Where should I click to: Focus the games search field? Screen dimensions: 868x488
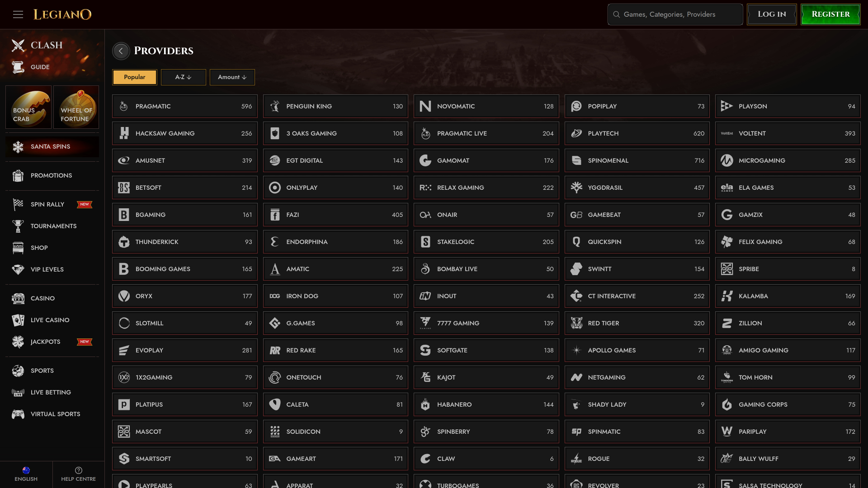coord(676,14)
